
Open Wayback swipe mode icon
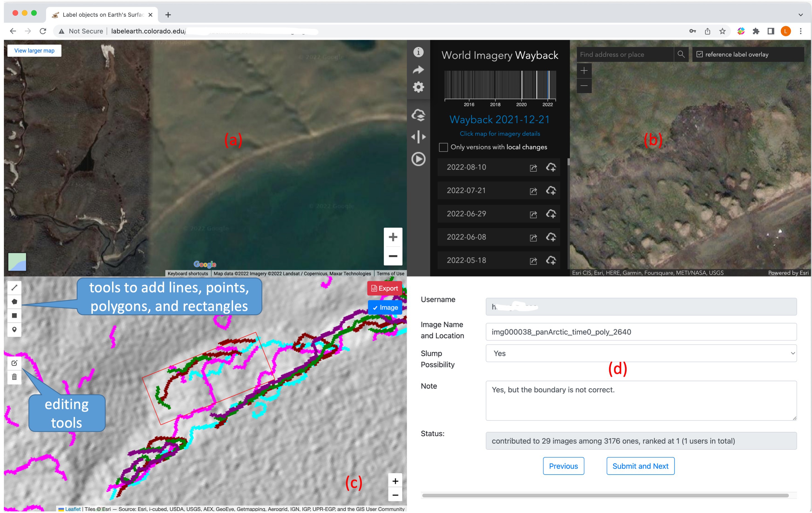click(418, 137)
